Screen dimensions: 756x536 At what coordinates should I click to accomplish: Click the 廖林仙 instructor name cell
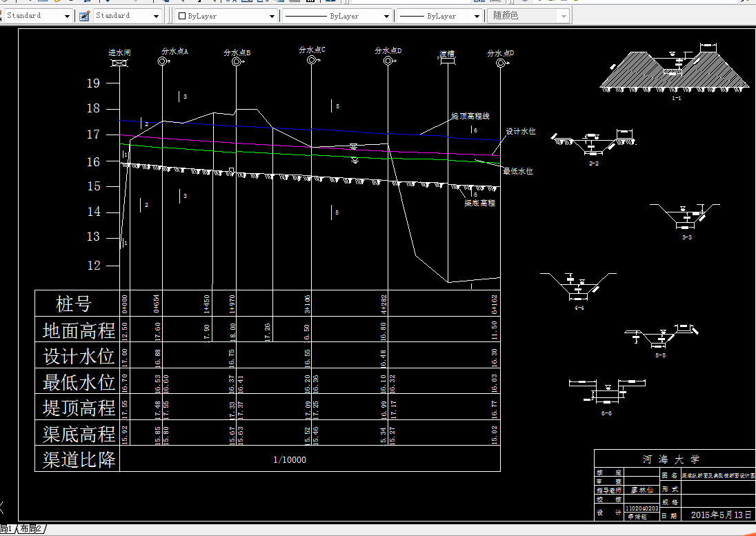pos(642,490)
